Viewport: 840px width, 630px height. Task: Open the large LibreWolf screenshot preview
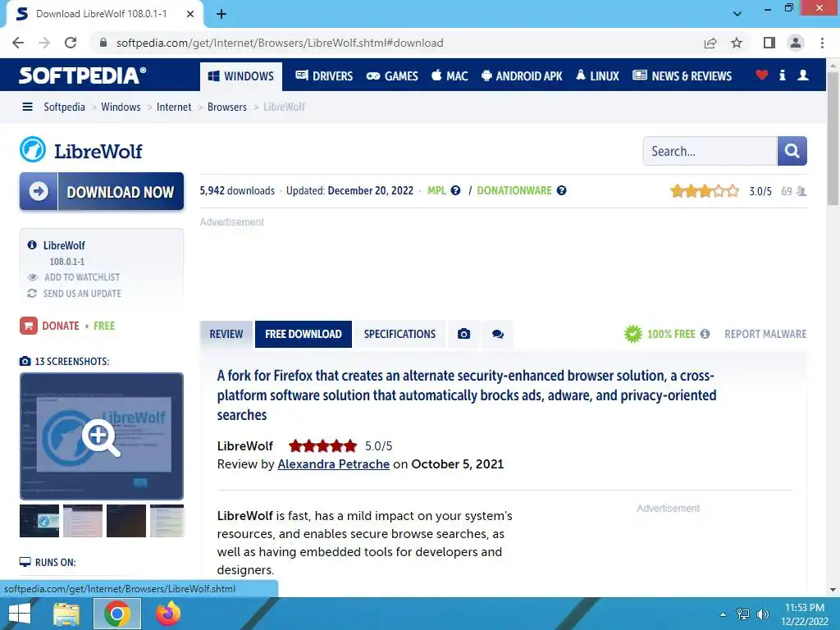point(102,436)
